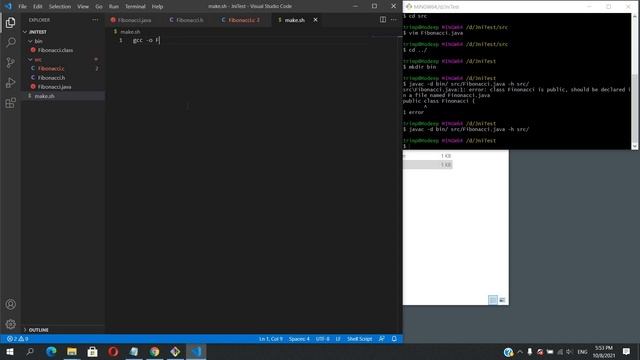Switch to the Fibonacci.java tab

(x=134, y=20)
